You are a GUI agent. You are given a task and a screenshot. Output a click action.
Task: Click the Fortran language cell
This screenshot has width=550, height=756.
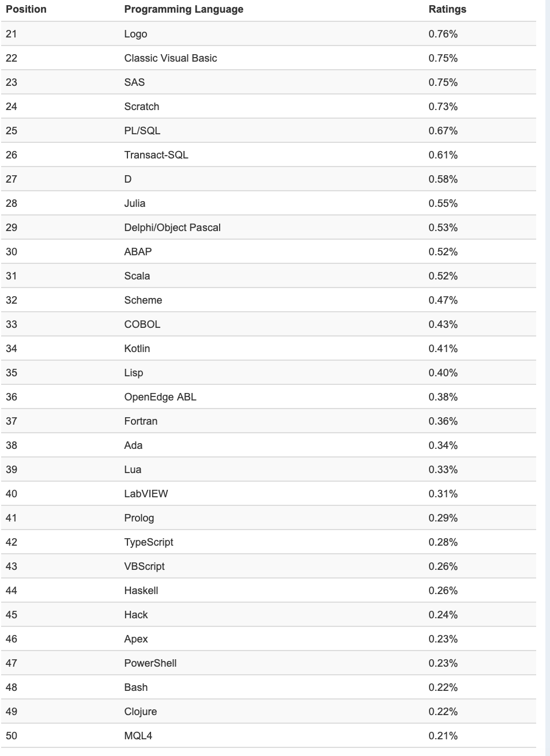pos(141,421)
